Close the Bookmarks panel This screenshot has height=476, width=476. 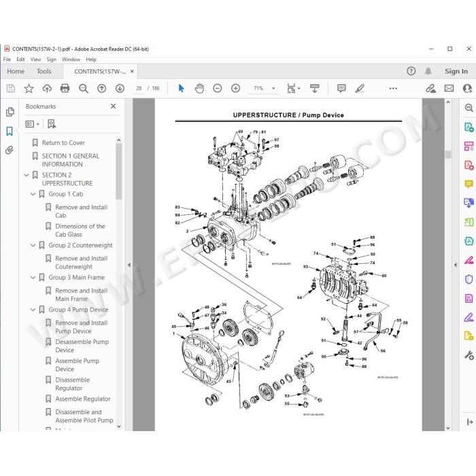coord(114,106)
